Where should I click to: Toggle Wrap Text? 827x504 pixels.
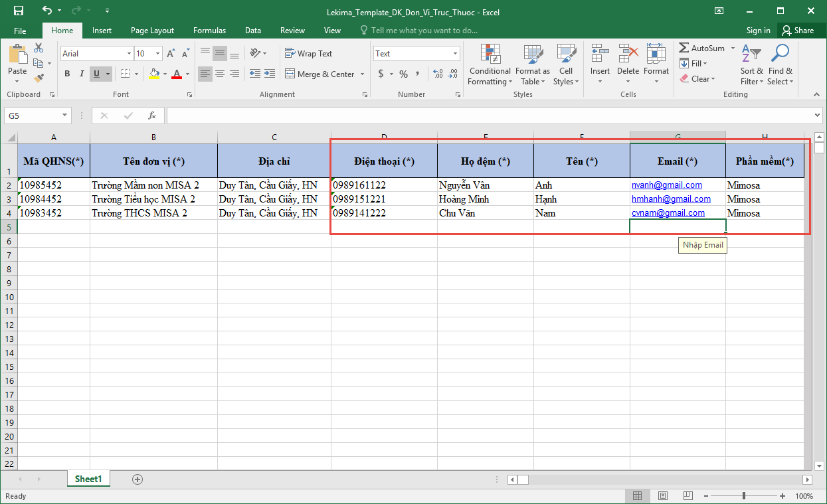click(x=308, y=54)
